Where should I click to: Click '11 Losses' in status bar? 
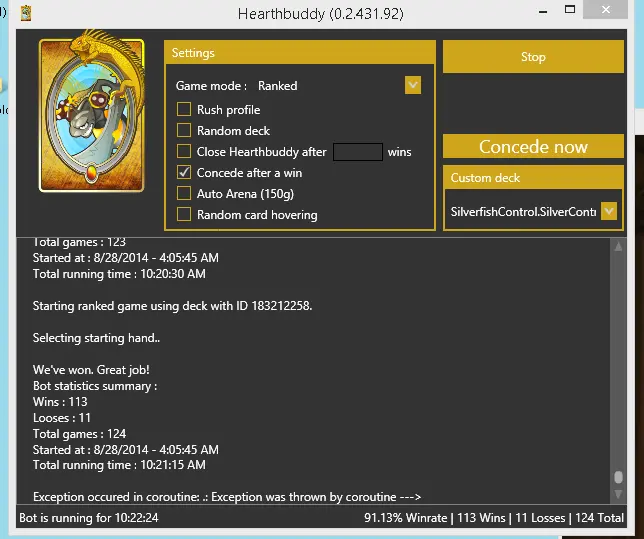point(540,518)
